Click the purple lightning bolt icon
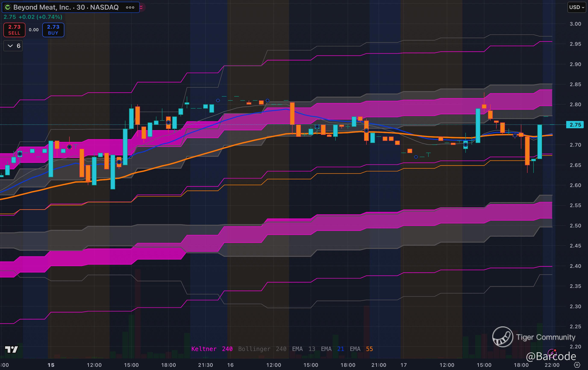The image size is (588, 370). [552, 353]
